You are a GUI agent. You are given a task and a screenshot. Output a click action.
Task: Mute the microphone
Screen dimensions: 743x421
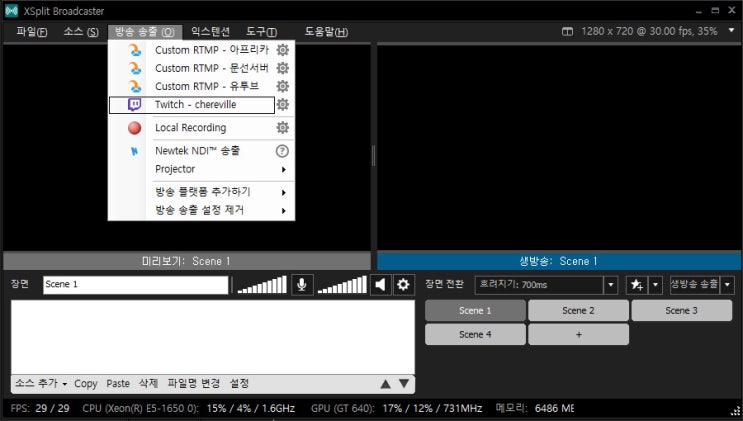click(301, 284)
